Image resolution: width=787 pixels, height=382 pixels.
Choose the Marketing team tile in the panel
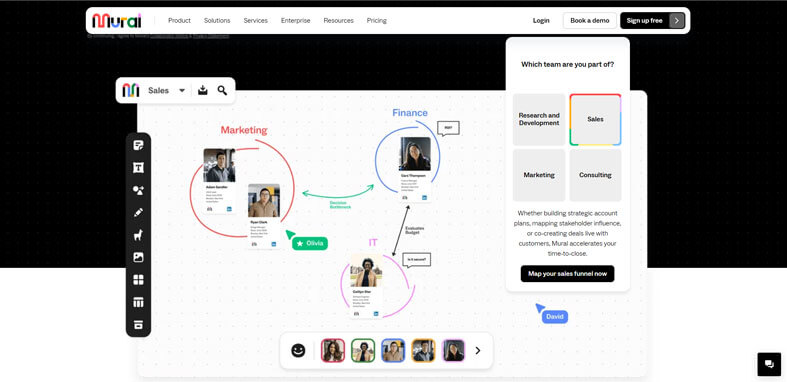[x=539, y=175]
